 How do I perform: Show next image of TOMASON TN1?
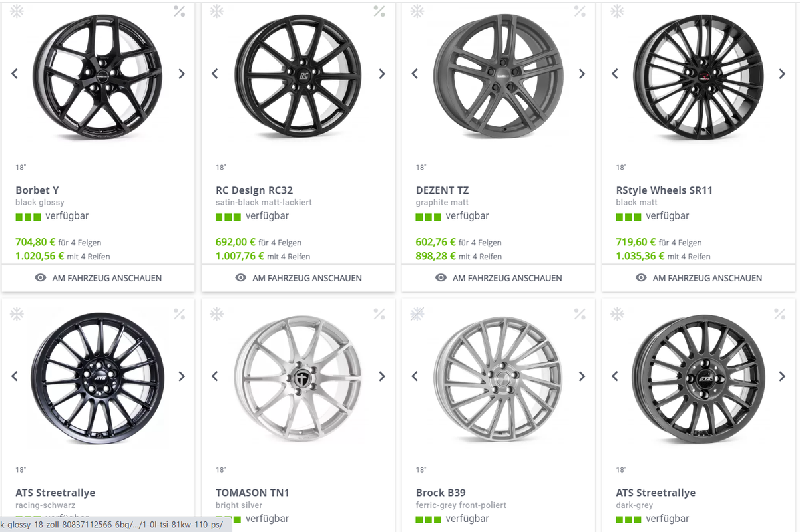click(382, 376)
